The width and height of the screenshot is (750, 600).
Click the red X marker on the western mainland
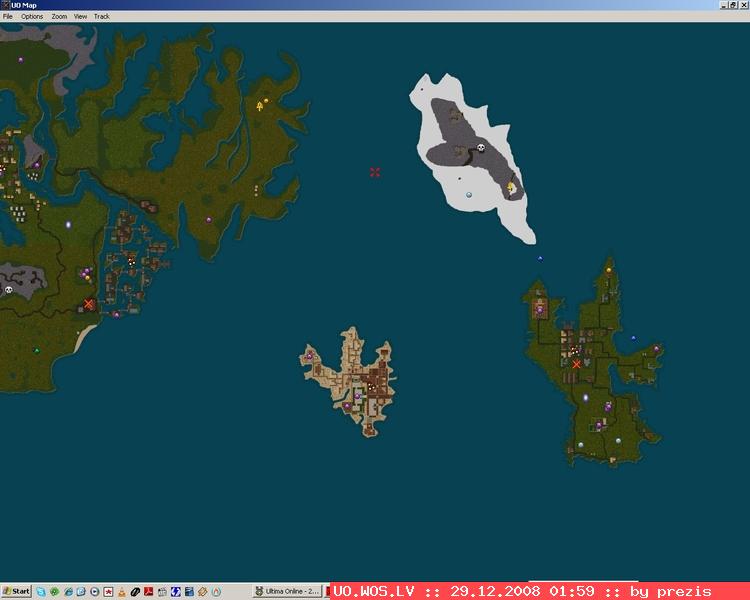pyautogui.click(x=88, y=304)
